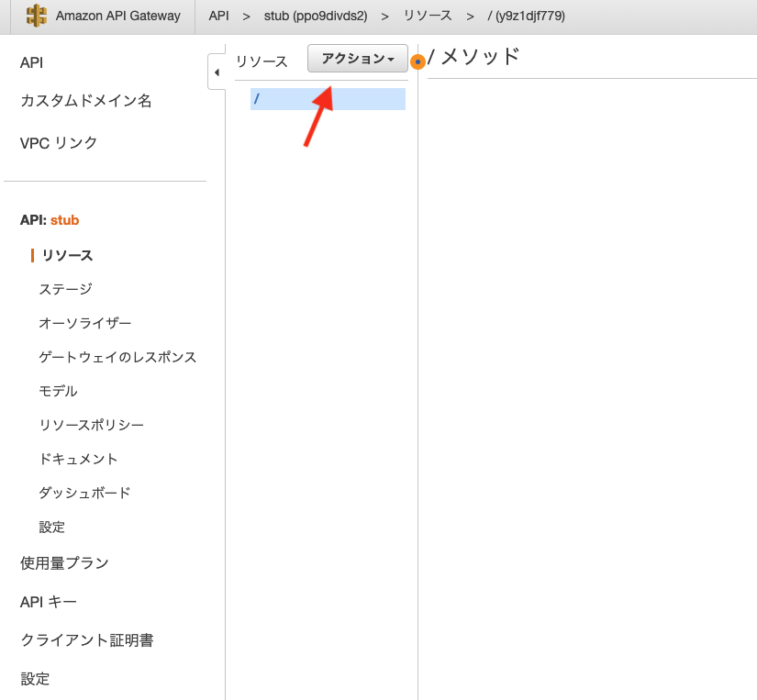Select リソース under API stub
The image size is (757, 700).
tap(67, 255)
